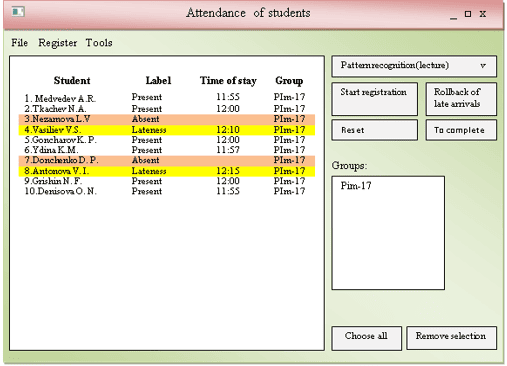This screenshot has height=366, width=507.
Task: Select student row 10. Denisova O.N.
Action: (x=167, y=191)
